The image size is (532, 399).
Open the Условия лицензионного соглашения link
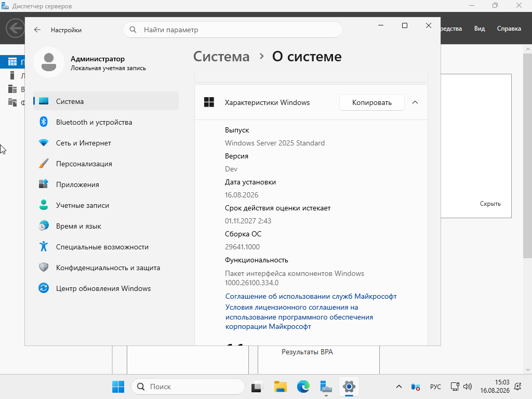click(x=299, y=317)
